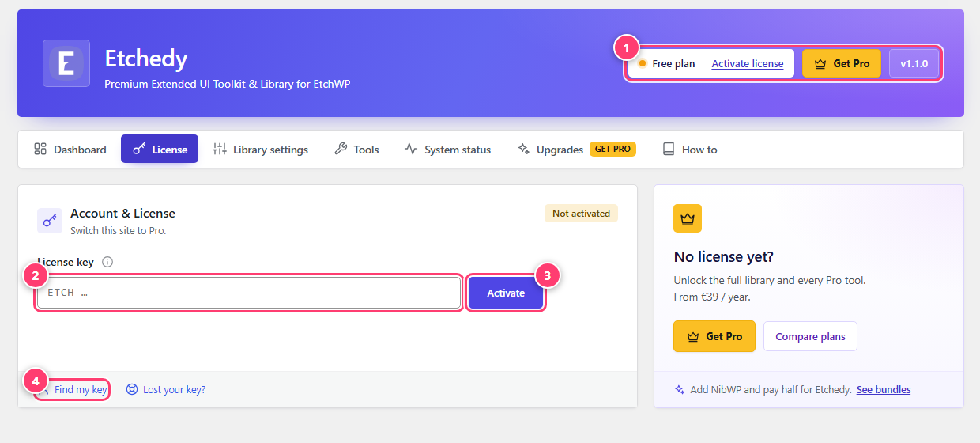980x443 pixels.
Task: Click the key icon next to Account & License
Action: point(50,221)
